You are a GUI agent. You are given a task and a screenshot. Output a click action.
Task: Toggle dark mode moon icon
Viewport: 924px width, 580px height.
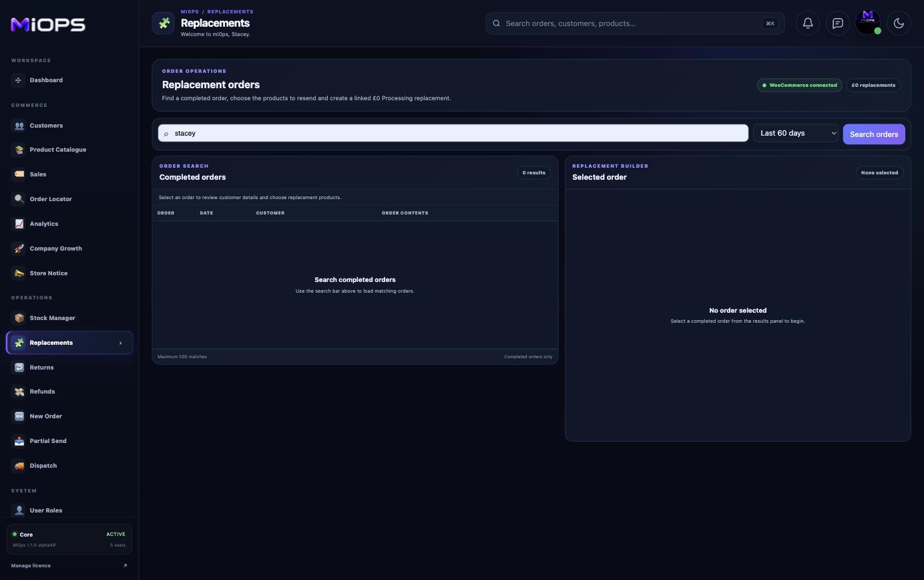(x=899, y=23)
